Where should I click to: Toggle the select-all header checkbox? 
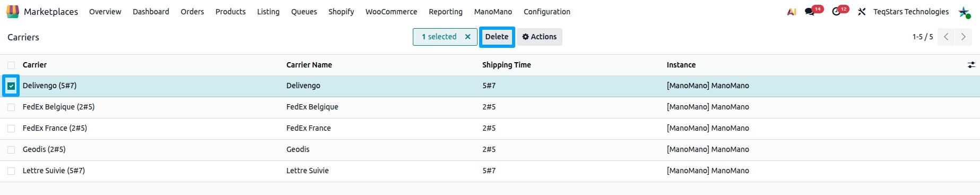[x=11, y=65]
